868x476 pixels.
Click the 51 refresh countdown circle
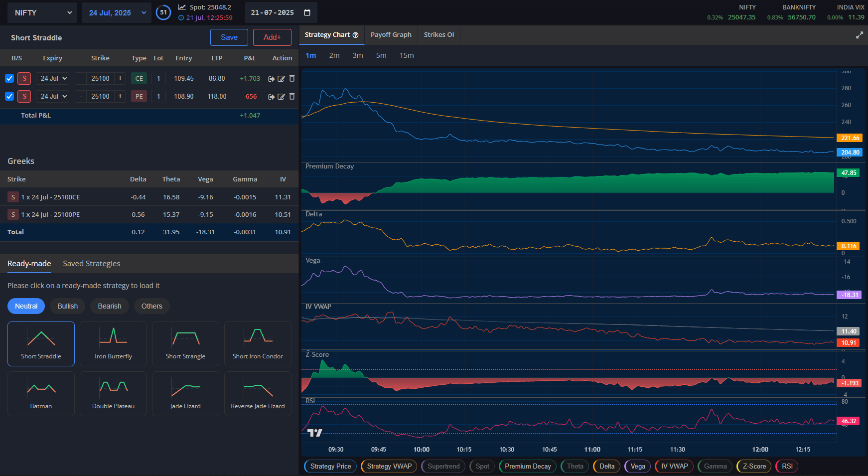(x=163, y=12)
